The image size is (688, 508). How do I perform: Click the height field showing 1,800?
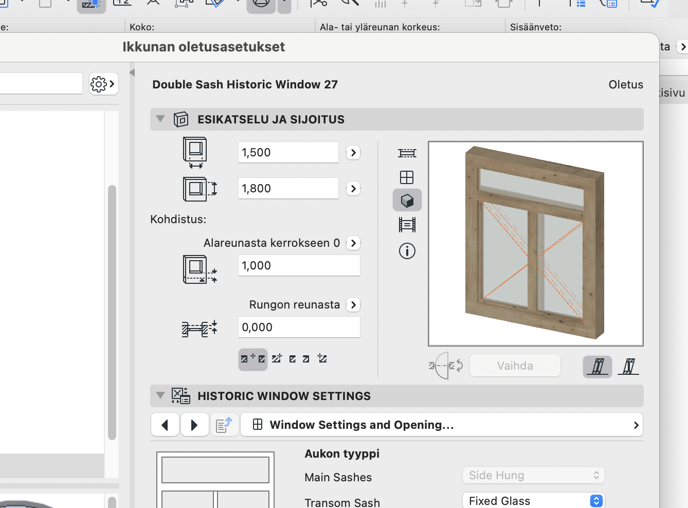288,188
